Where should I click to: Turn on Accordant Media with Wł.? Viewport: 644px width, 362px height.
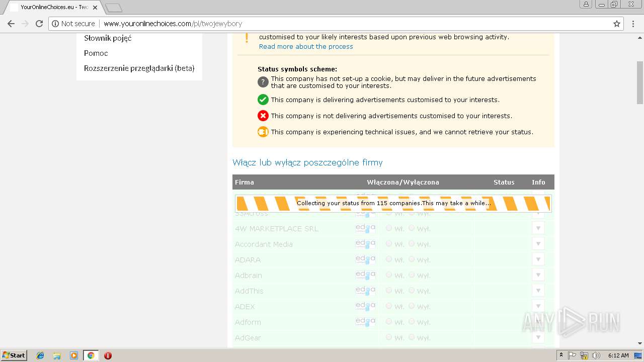click(389, 243)
